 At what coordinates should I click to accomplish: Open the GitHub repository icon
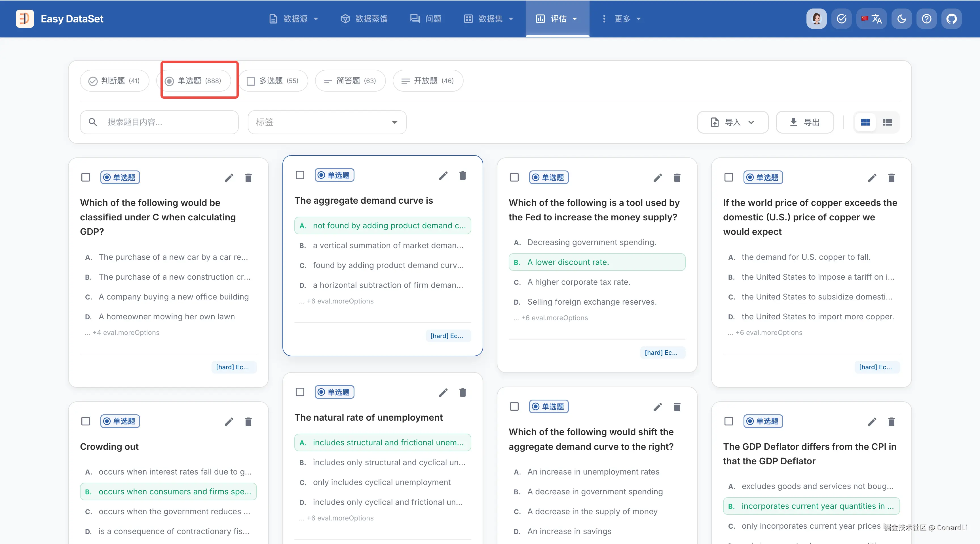click(x=951, y=19)
